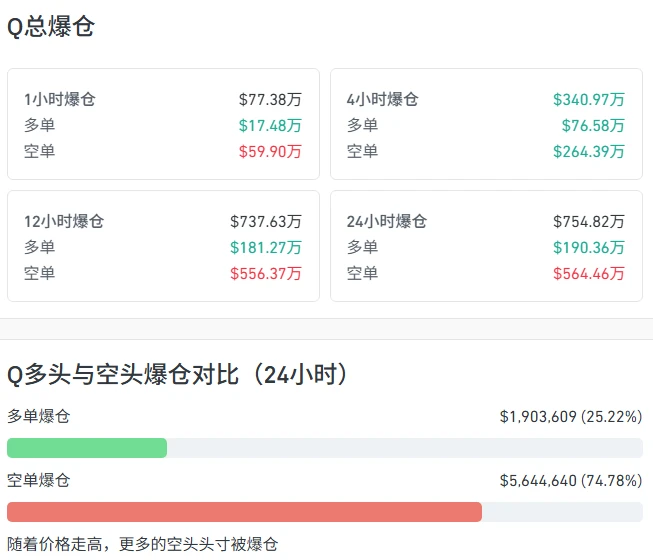This screenshot has width=653, height=560.
Task: Click 空单 label in 24小时爆仓 card
Action: tap(362, 274)
